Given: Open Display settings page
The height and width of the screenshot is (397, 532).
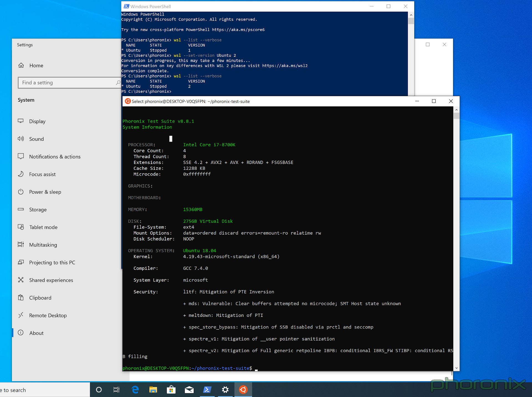Looking at the screenshot, I should tap(37, 121).
